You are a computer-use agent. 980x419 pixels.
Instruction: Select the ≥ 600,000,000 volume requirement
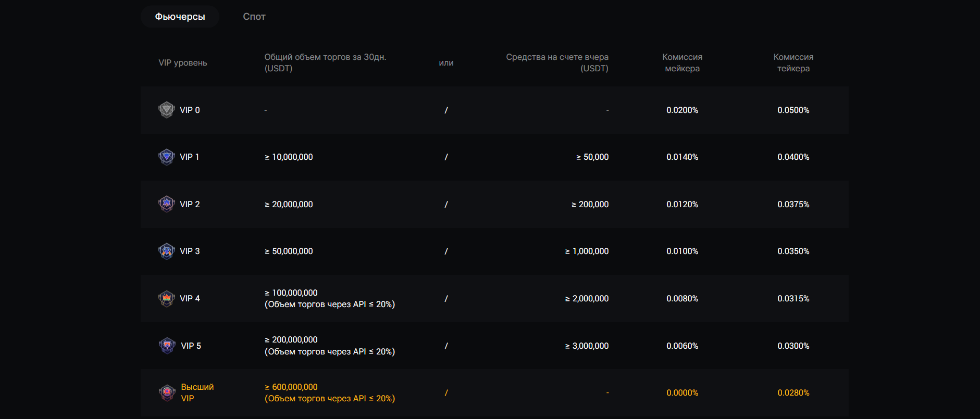(x=291, y=387)
